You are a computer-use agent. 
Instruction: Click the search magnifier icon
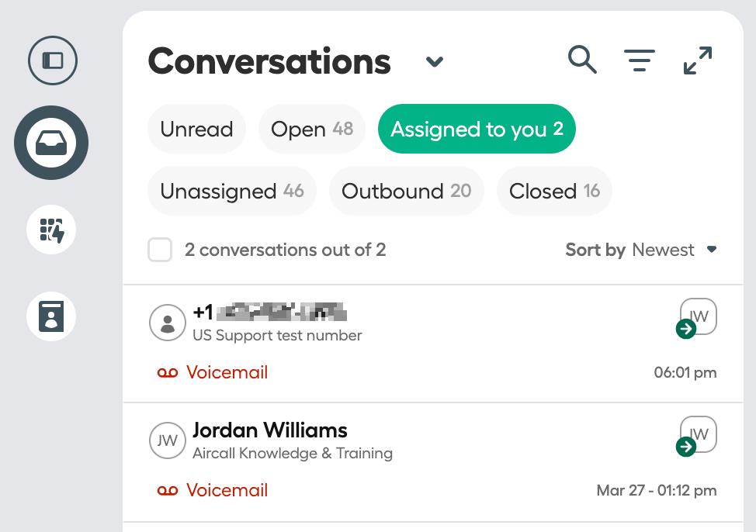pyautogui.click(x=582, y=60)
